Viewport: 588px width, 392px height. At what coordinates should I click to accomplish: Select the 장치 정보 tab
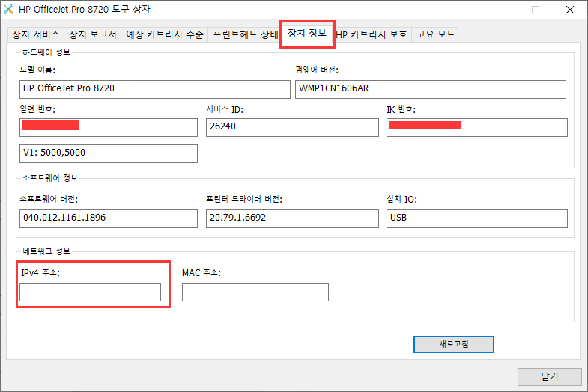coord(307,34)
